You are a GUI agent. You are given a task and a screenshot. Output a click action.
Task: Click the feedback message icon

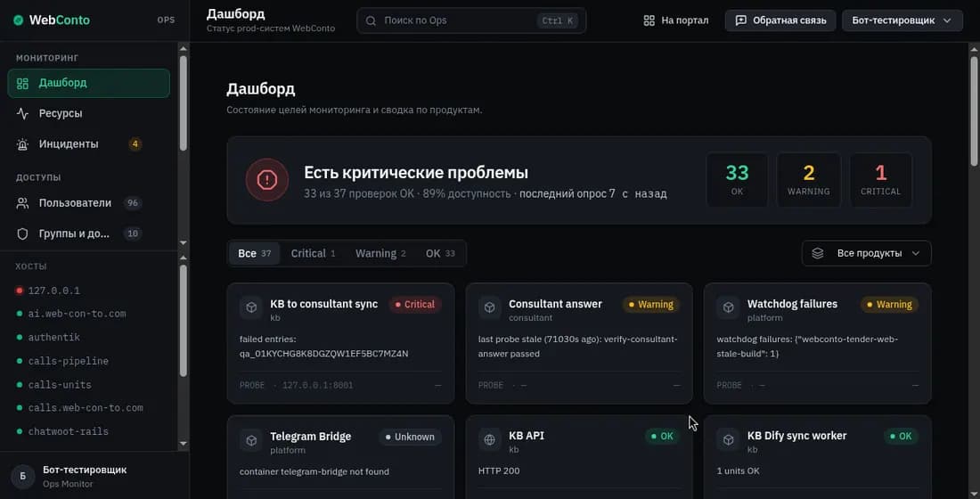740,20
